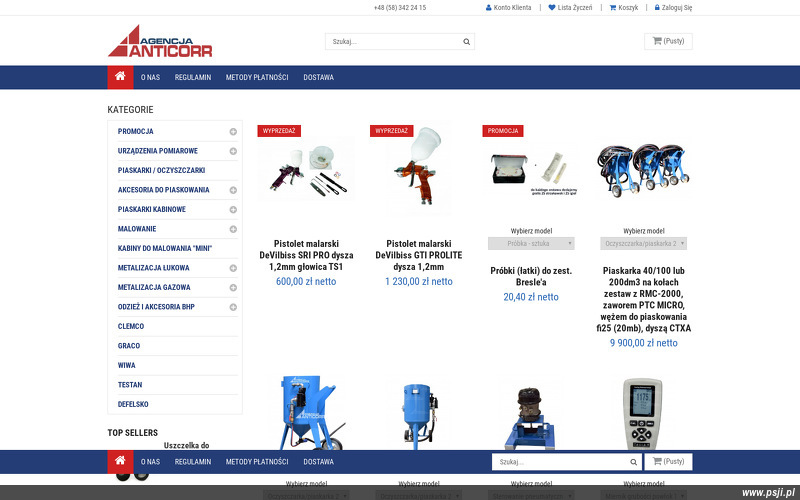Image resolution: width=800 pixels, height=500 pixels.
Task: Open Pistolet malarski DeVilbiss SRI PRO title
Action: click(306, 255)
